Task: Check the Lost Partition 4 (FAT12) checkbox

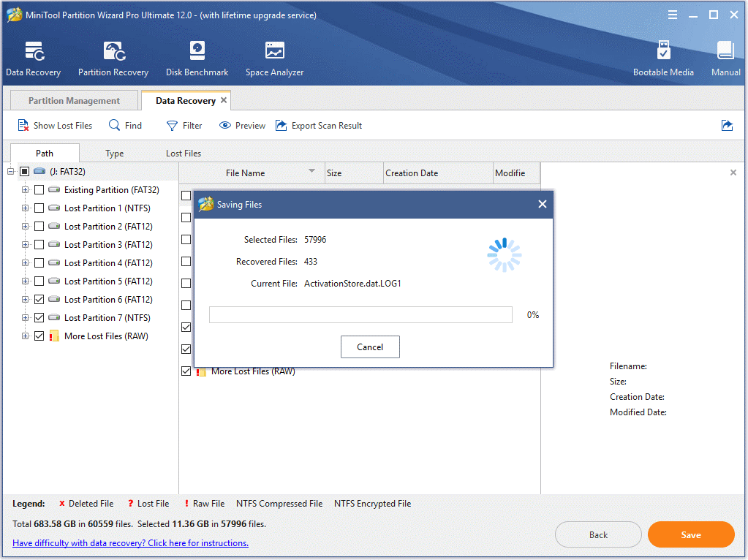Action: (39, 263)
